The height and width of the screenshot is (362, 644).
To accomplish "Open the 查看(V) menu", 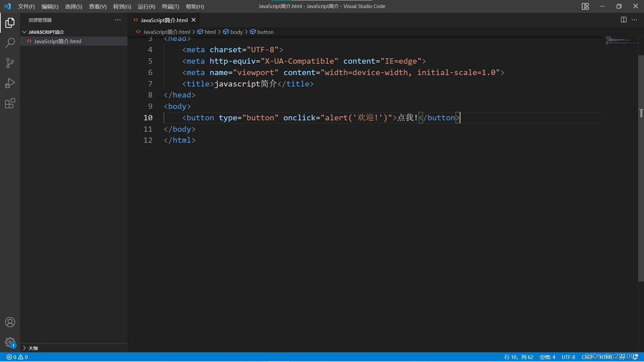I will [x=98, y=6].
